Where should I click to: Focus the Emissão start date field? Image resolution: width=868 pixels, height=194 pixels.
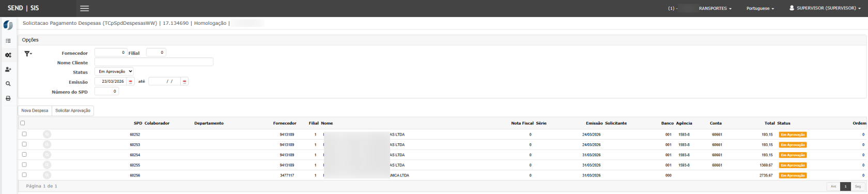(x=111, y=82)
